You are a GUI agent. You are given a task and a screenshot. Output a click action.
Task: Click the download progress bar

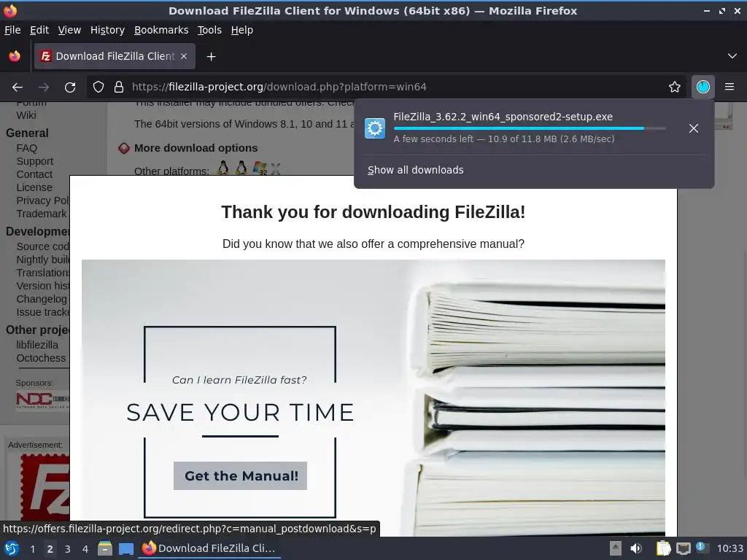tap(529, 128)
